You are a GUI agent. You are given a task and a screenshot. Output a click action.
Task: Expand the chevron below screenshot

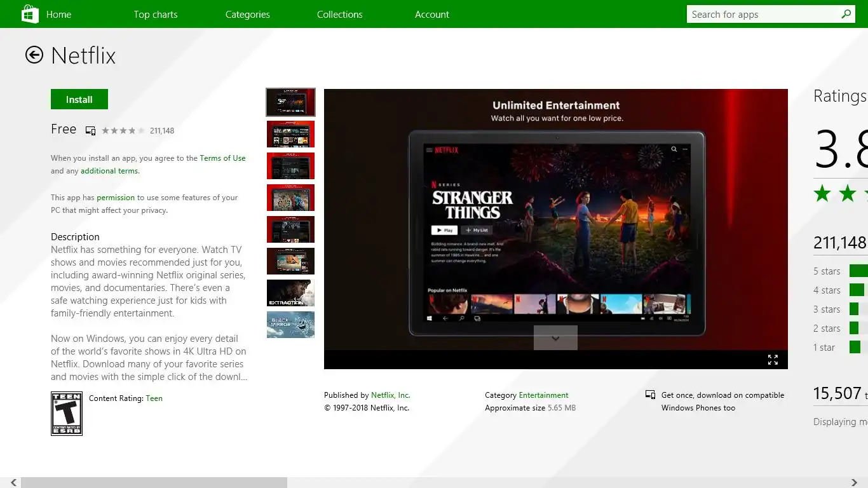555,338
